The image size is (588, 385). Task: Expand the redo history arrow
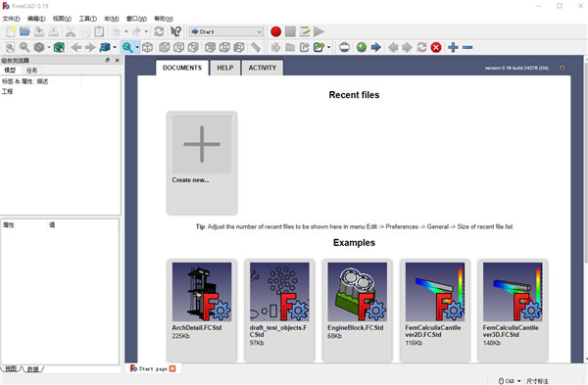(146, 32)
